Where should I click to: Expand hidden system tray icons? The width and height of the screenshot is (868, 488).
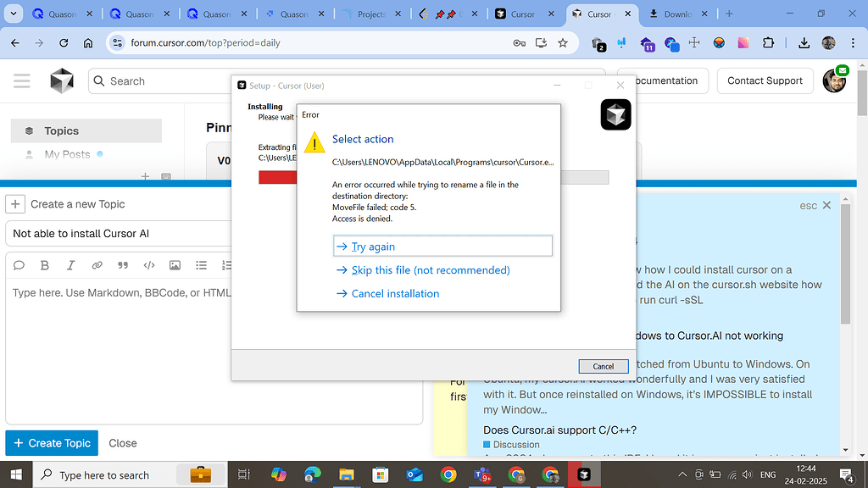682,474
